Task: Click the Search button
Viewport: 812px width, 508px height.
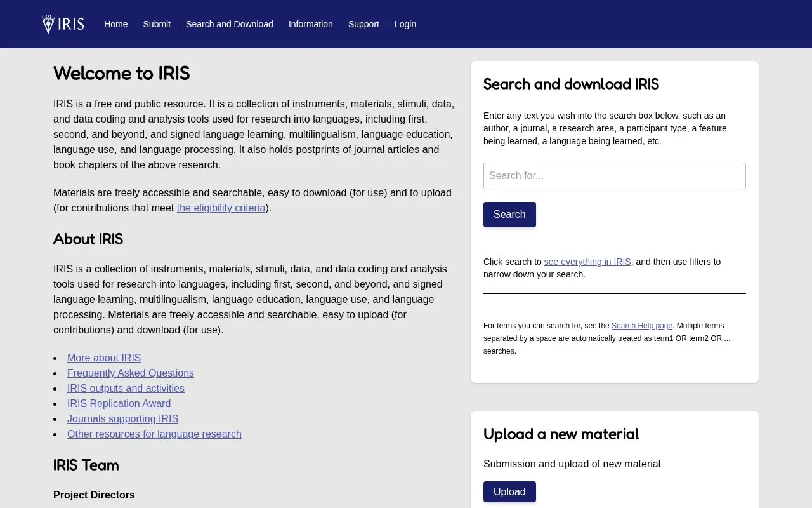Action: (x=509, y=215)
